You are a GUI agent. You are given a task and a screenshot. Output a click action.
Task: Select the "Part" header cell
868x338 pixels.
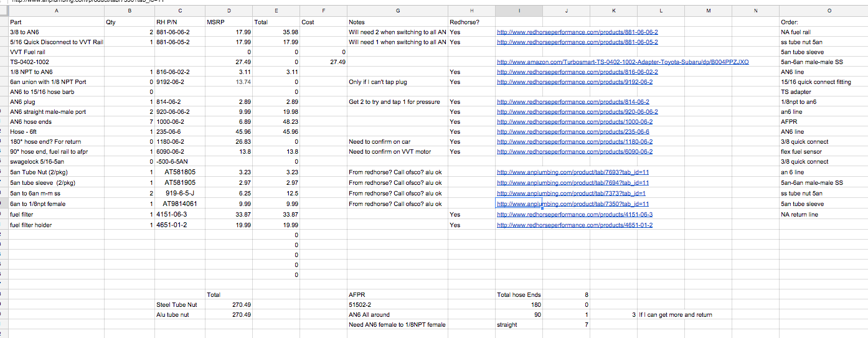point(16,22)
